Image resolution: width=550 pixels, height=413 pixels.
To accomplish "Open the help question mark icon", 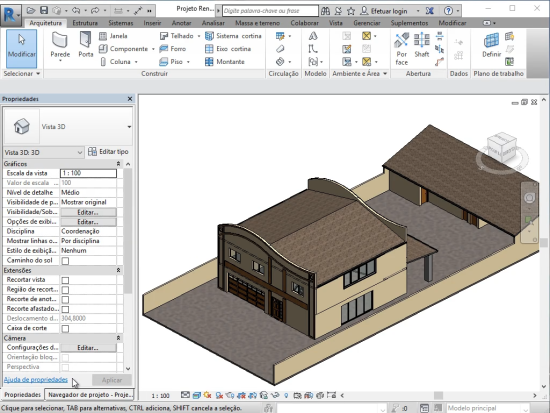I will (448, 11).
